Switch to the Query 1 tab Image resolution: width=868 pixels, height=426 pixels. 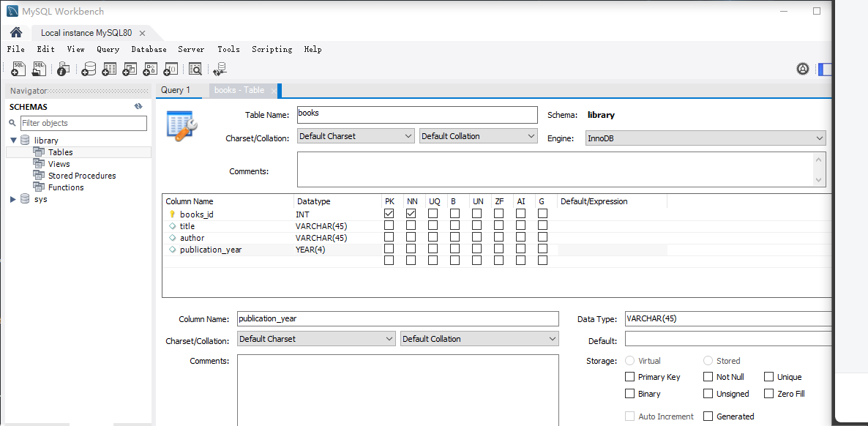pos(176,90)
